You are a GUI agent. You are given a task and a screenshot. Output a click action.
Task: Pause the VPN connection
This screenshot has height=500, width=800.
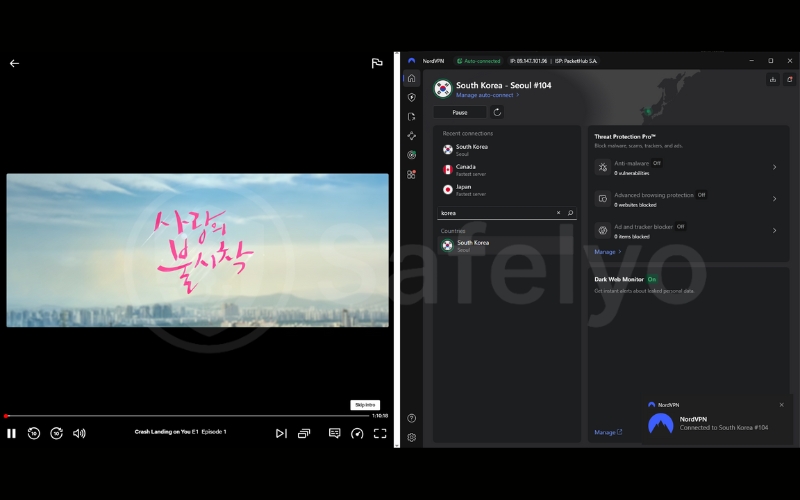460,112
